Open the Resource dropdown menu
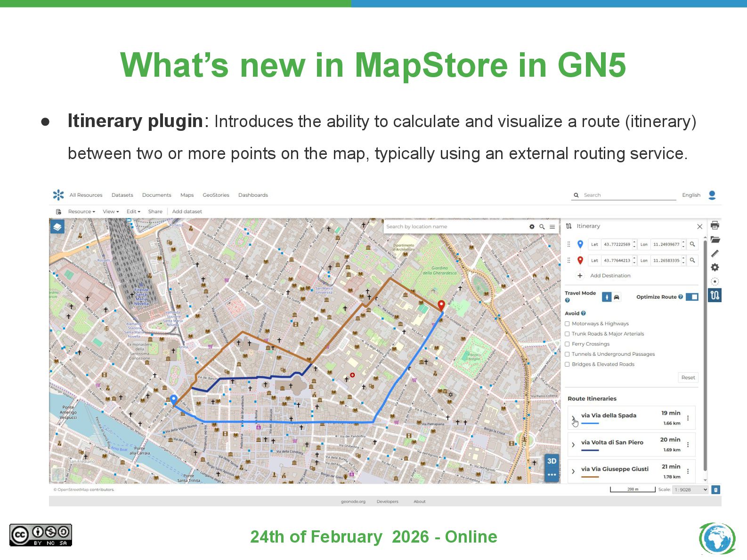Image resolution: width=747 pixels, height=560 pixels. 81,212
